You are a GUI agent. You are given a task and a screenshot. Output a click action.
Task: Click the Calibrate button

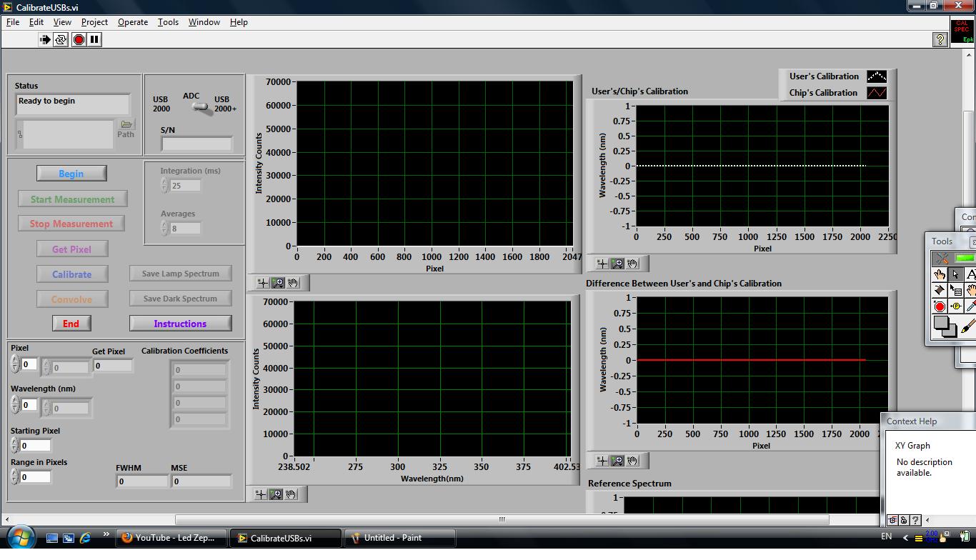coord(71,274)
